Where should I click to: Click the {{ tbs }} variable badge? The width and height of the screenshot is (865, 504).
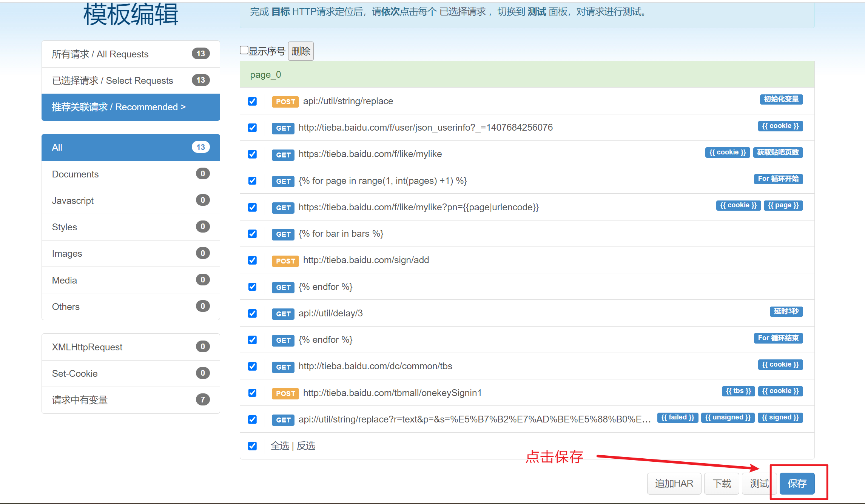[738, 391]
